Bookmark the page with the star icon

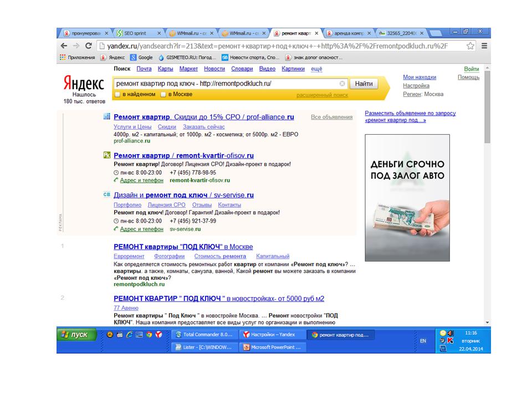[x=470, y=46]
